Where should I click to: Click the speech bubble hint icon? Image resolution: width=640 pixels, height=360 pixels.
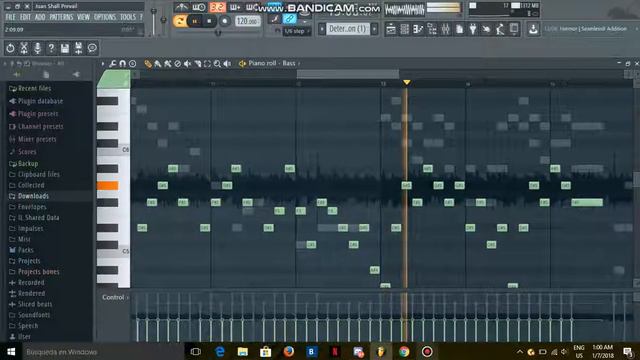[92, 48]
